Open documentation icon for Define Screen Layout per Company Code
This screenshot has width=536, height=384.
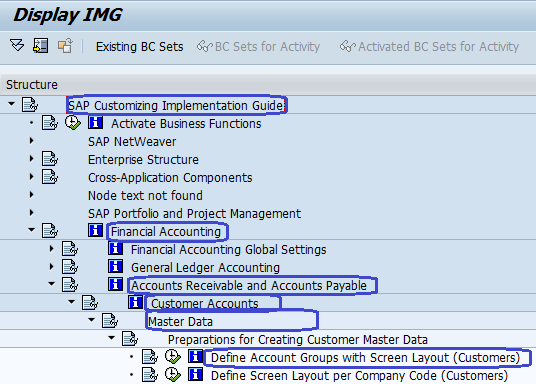[x=150, y=375]
